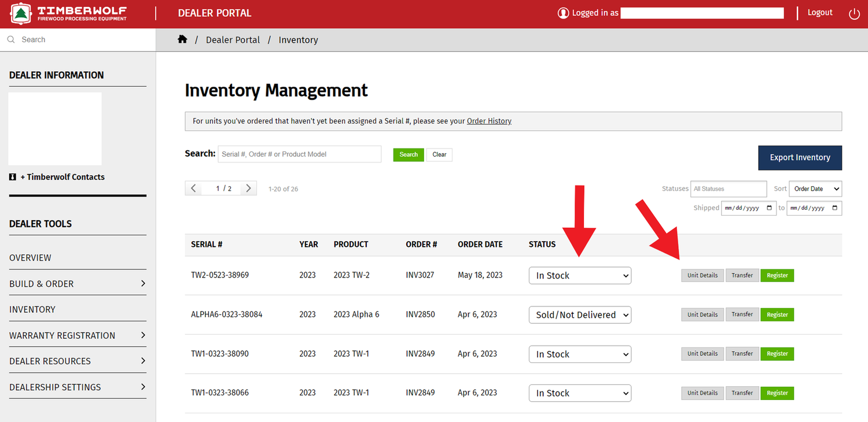868x422 pixels.
Task: Open the Sort Order Date dropdown
Action: pos(815,188)
